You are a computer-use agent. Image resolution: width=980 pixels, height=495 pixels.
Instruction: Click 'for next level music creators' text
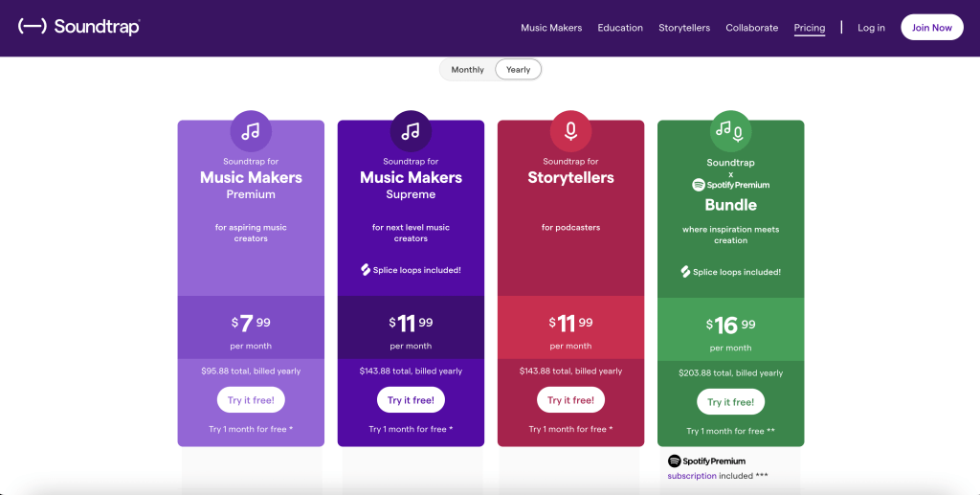click(x=411, y=233)
